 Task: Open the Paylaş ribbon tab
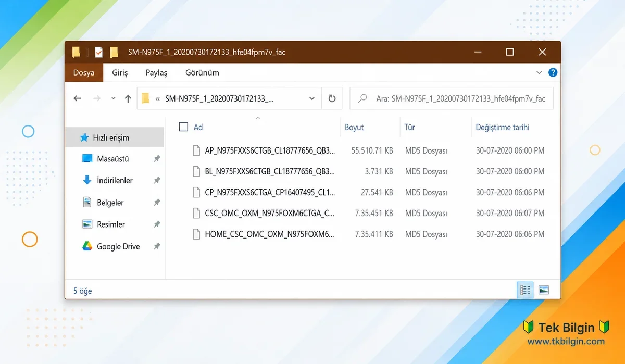(x=156, y=73)
